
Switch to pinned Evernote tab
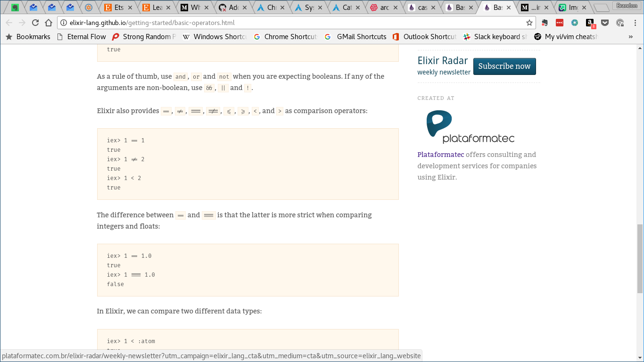[15, 8]
